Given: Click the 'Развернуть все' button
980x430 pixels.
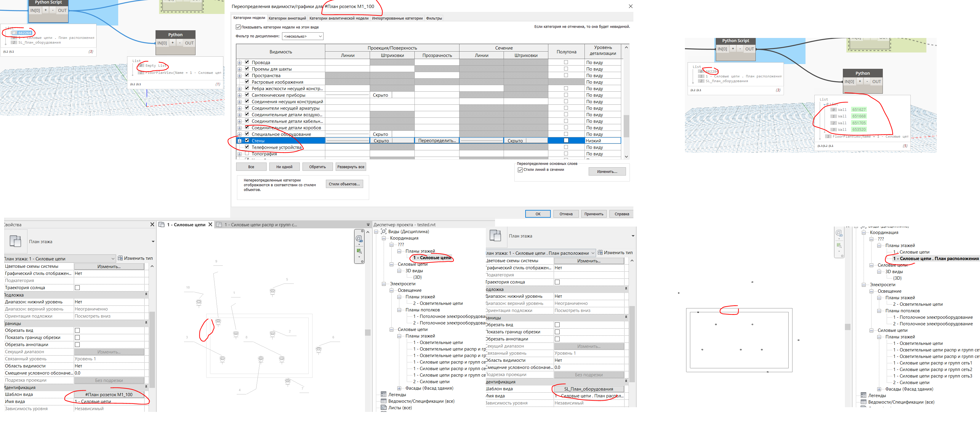Looking at the screenshot, I should (350, 167).
